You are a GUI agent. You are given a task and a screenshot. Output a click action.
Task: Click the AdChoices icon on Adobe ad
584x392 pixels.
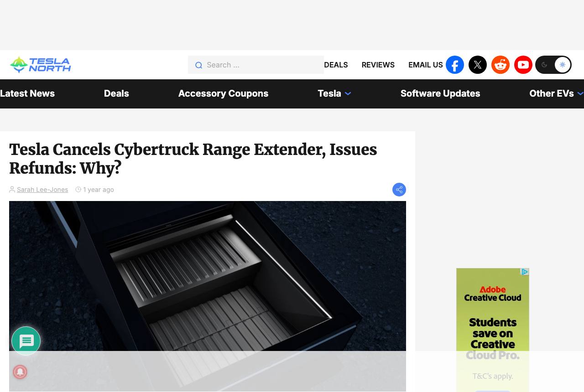coord(525,272)
